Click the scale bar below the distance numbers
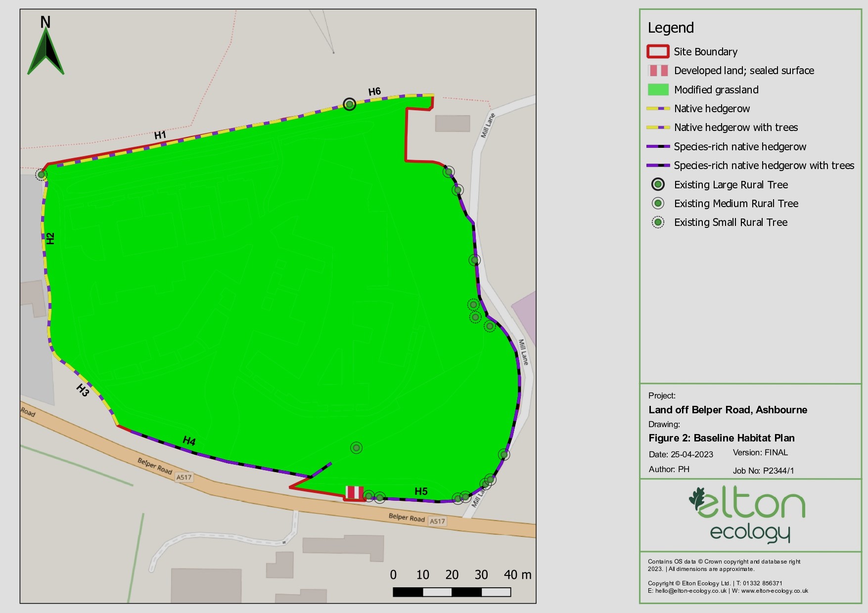Image resolution: width=868 pixels, height=613 pixels. (x=452, y=592)
